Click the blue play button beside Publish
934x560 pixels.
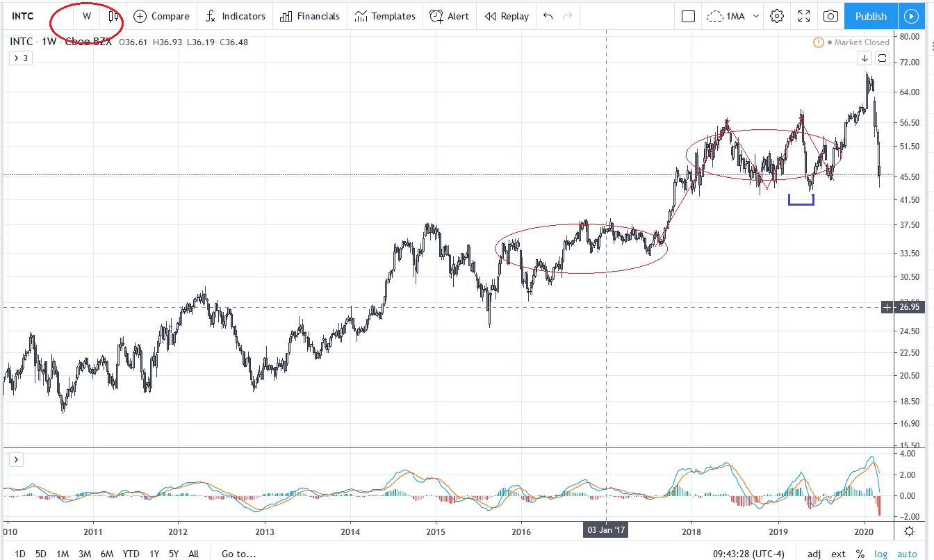[x=910, y=16]
